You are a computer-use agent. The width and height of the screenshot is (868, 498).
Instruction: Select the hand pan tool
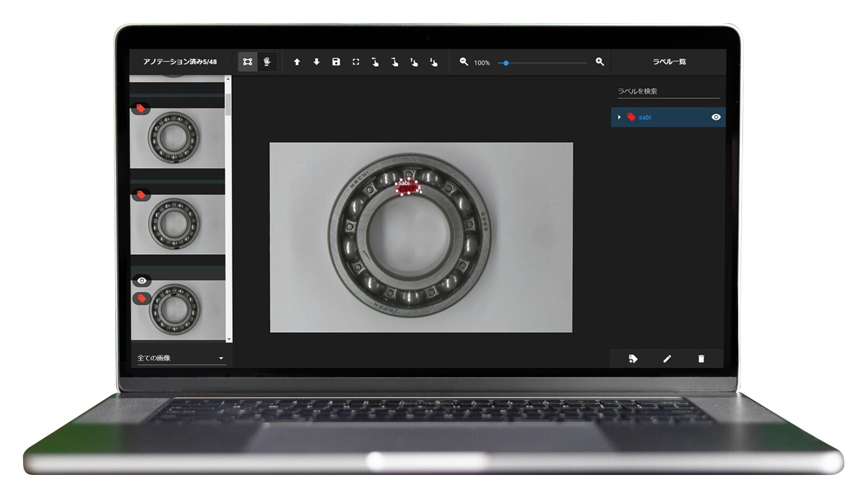(267, 62)
